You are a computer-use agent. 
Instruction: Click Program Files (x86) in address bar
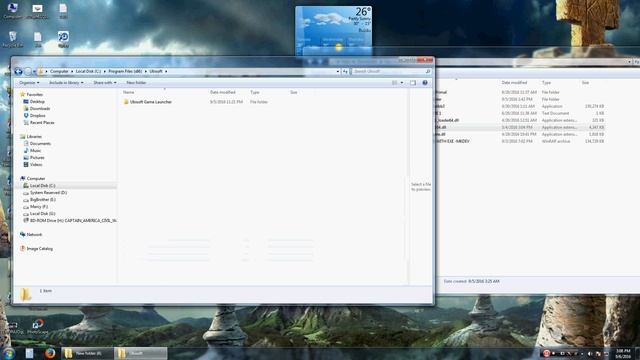(x=125, y=71)
